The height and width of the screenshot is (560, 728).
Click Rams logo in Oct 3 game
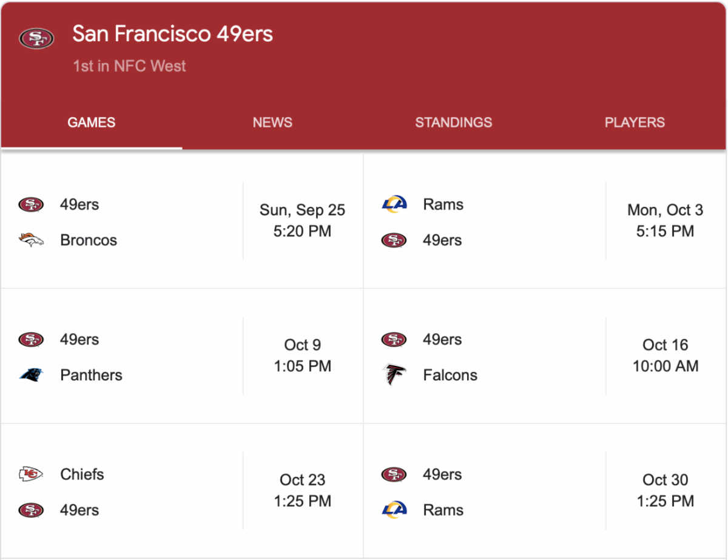[x=394, y=204]
